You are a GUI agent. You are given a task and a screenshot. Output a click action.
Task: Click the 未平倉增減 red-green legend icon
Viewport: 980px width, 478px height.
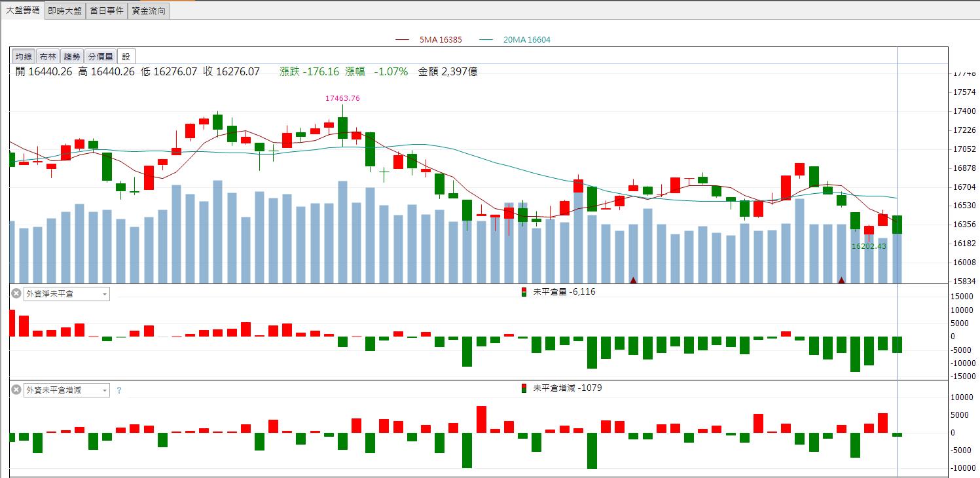pyautogui.click(x=524, y=388)
